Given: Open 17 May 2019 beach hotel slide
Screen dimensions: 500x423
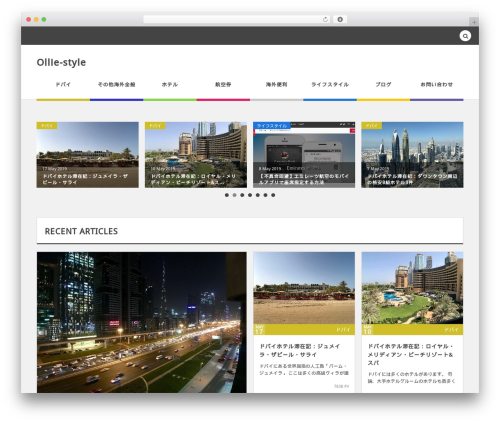Looking at the screenshot, I should pos(88,155).
